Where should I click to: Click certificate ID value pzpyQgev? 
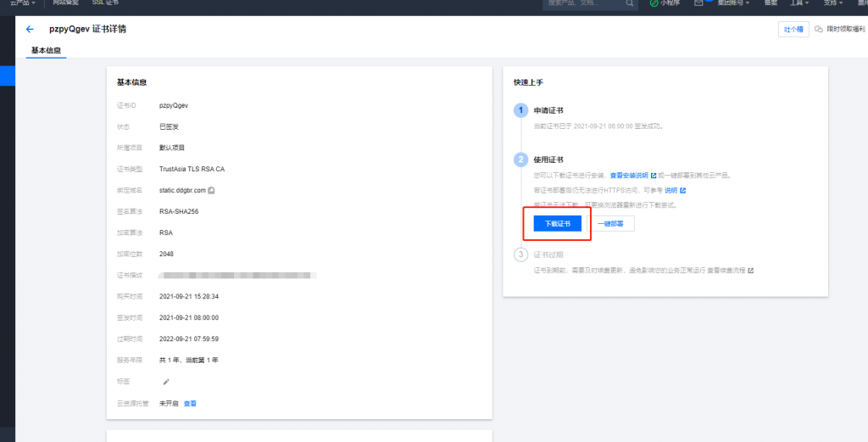tap(173, 105)
